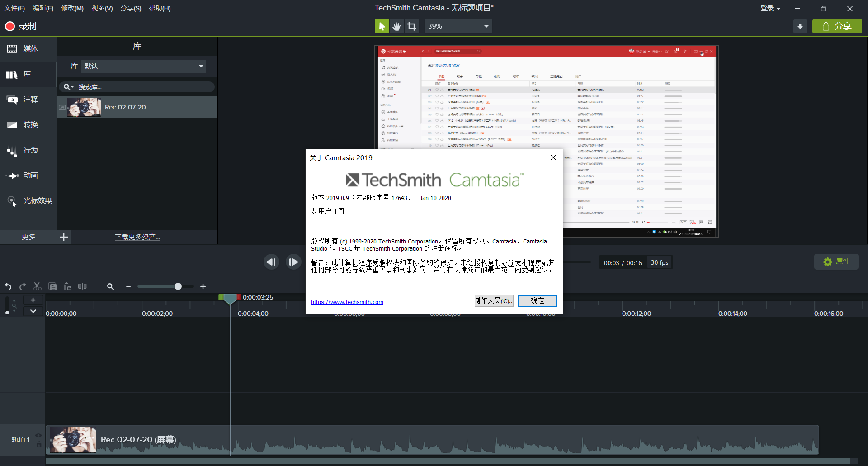Click the More (更多) button

click(28, 237)
